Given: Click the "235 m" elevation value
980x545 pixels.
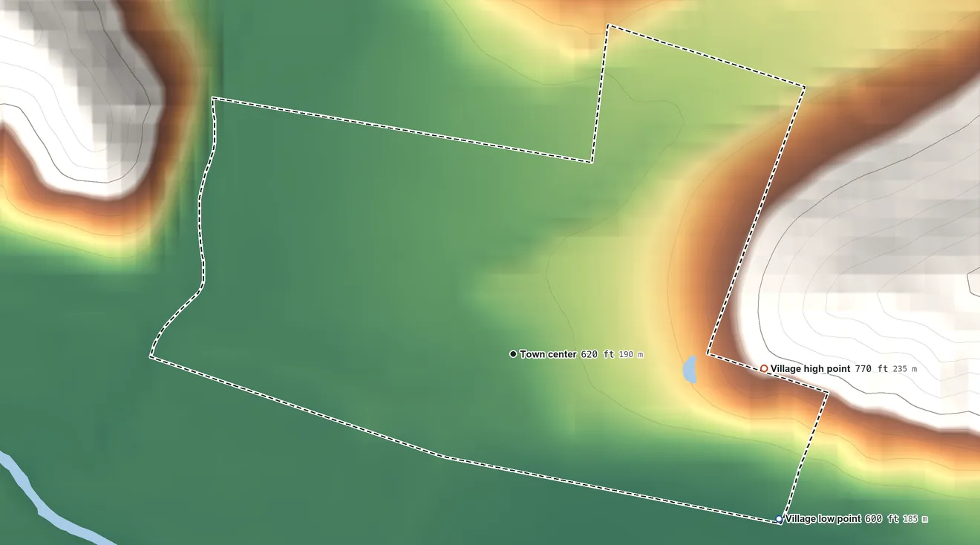Looking at the screenshot, I should pos(904,369).
